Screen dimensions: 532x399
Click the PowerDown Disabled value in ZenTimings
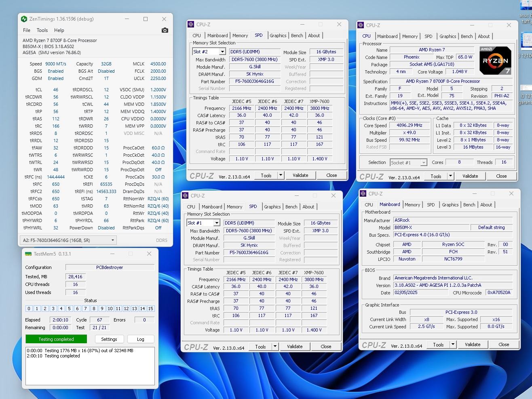pos(106,228)
